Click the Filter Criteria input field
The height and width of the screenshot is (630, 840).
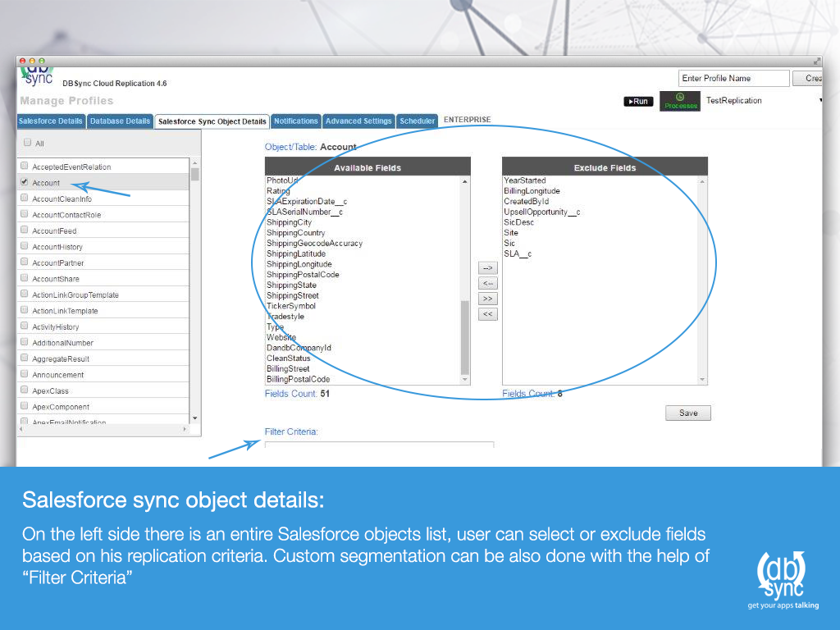tap(379, 446)
